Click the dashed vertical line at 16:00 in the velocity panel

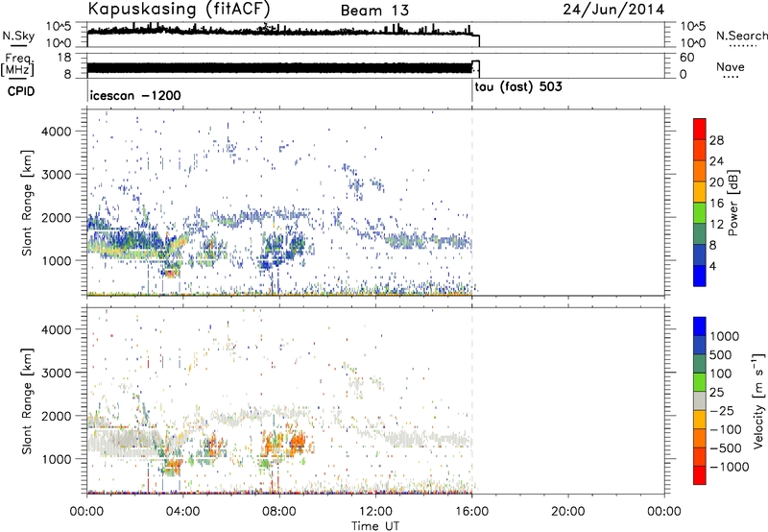(472, 399)
